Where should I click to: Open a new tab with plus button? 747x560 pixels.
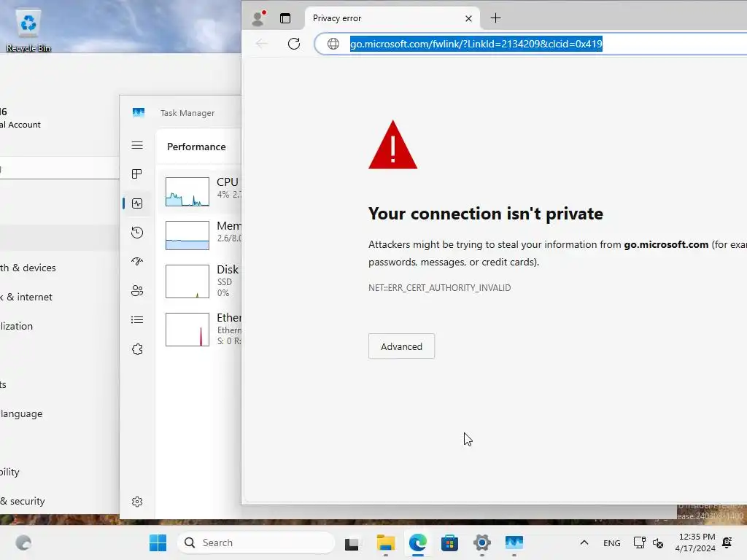pos(495,18)
